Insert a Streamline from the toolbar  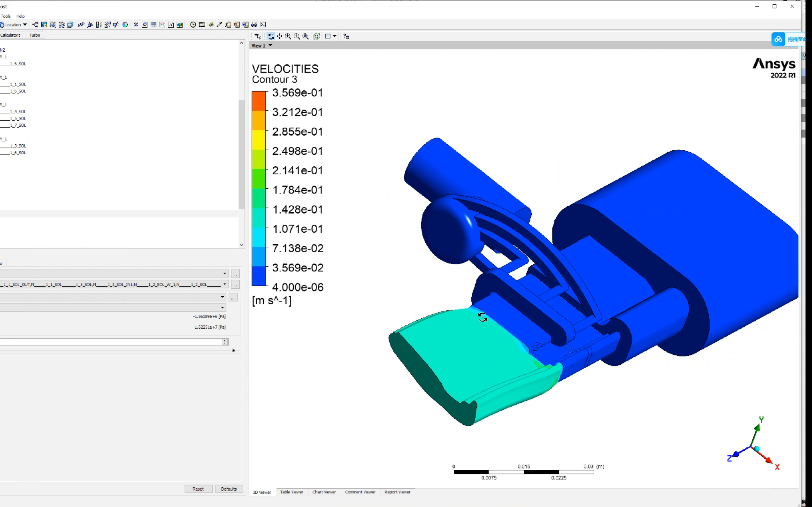[53, 24]
